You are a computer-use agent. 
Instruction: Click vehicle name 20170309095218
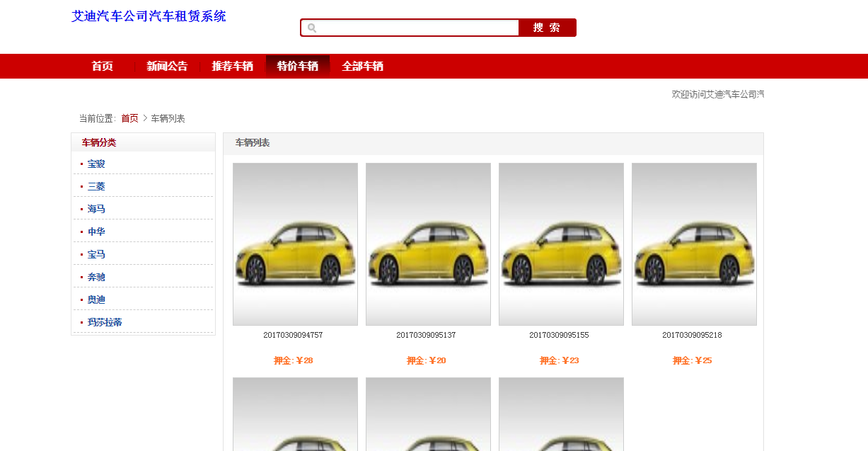pyautogui.click(x=692, y=335)
